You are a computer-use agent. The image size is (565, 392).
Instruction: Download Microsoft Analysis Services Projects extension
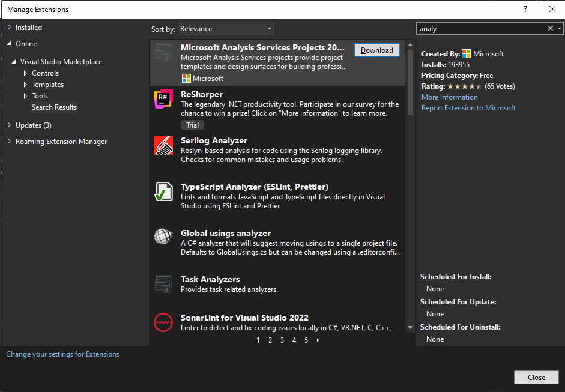point(377,50)
